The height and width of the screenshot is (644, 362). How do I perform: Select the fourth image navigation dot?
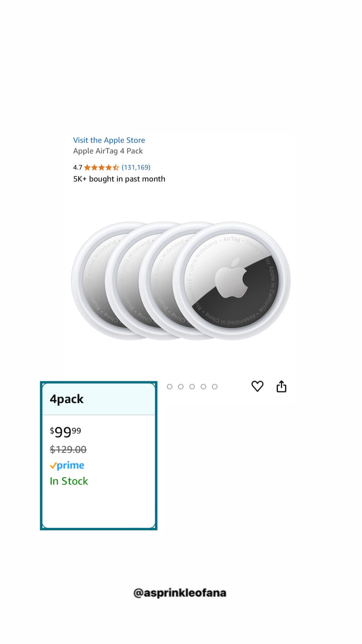click(x=203, y=386)
